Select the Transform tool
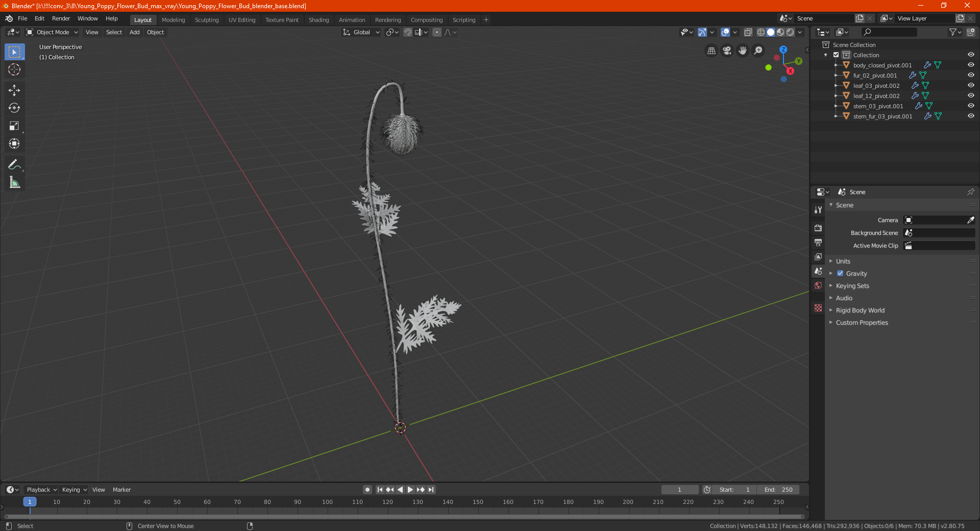Viewport: 980px width, 531px height. point(14,143)
